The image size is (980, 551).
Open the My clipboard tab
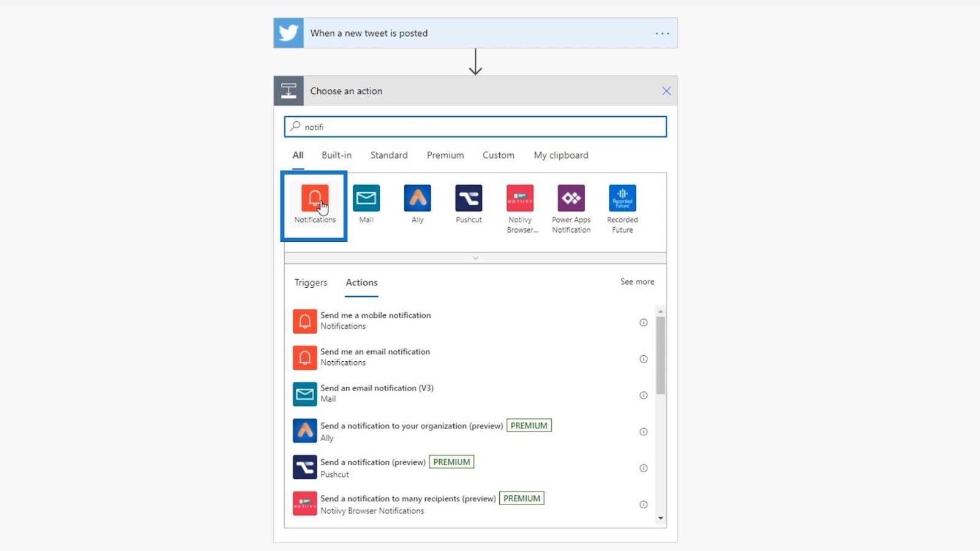pos(561,156)
